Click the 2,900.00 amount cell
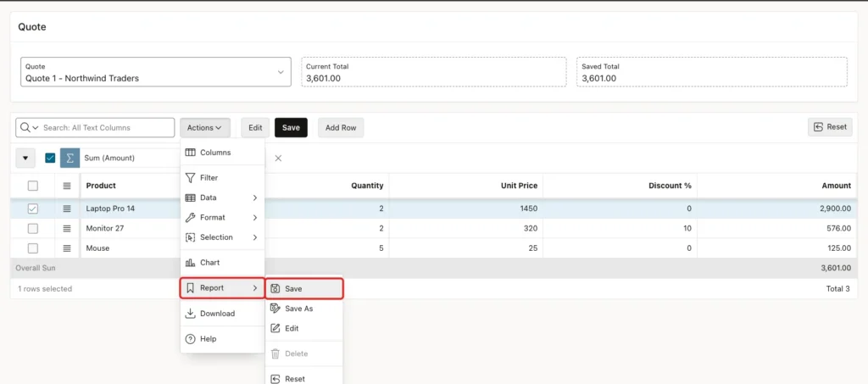The width and height of the screenshot is (868, 384). click(x=777, y=209)
